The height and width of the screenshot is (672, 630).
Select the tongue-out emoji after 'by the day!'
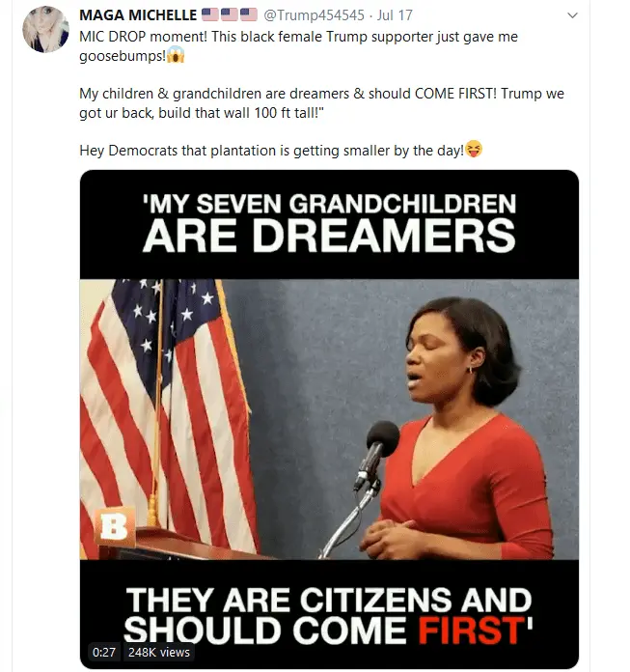[474, 149]
